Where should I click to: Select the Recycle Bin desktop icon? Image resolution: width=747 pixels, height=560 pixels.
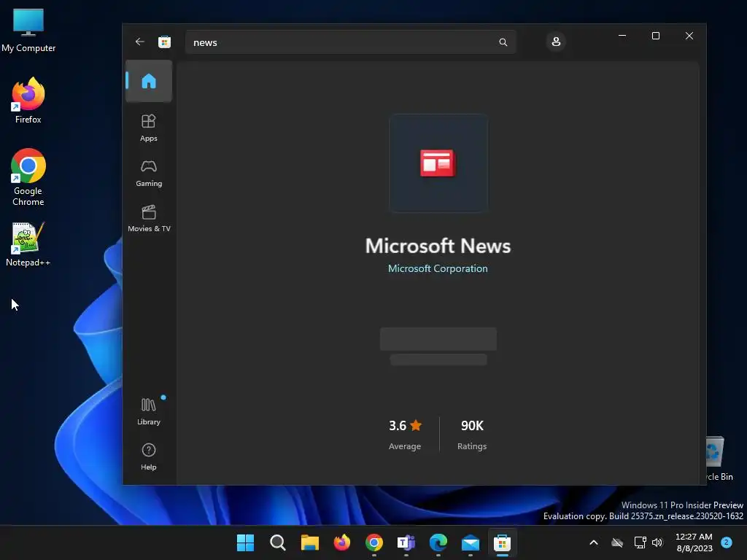[x=719, y=459]
